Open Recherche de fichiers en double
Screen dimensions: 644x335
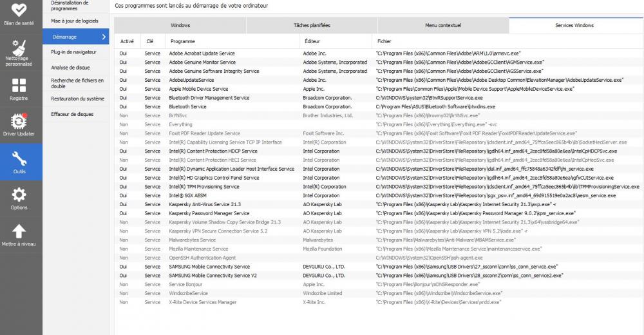click(76, 83)
